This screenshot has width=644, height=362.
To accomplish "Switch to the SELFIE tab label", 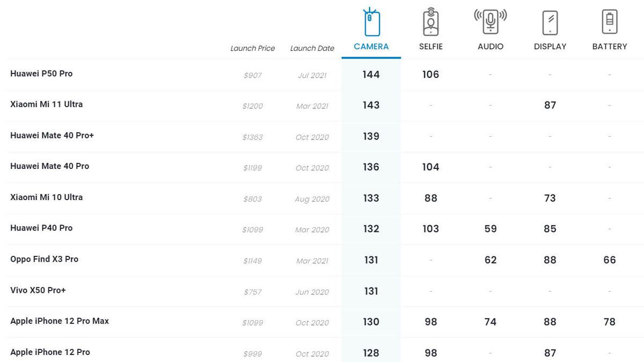I will 431,47.
